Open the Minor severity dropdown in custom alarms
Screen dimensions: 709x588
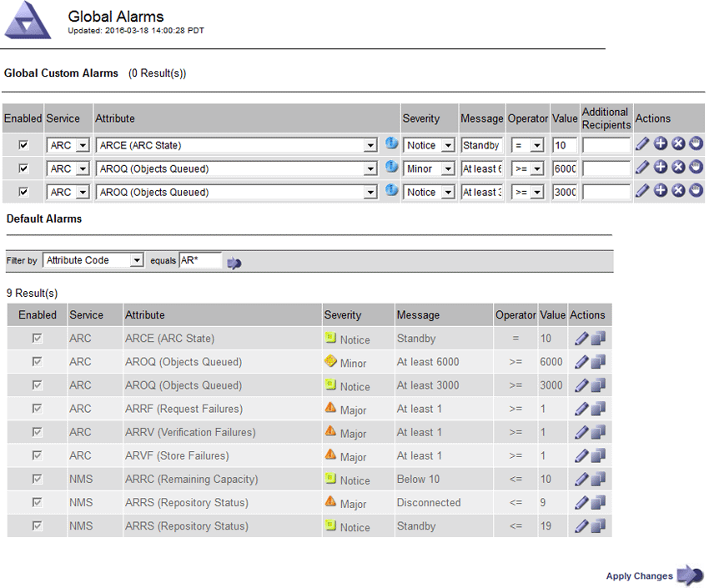429,168
